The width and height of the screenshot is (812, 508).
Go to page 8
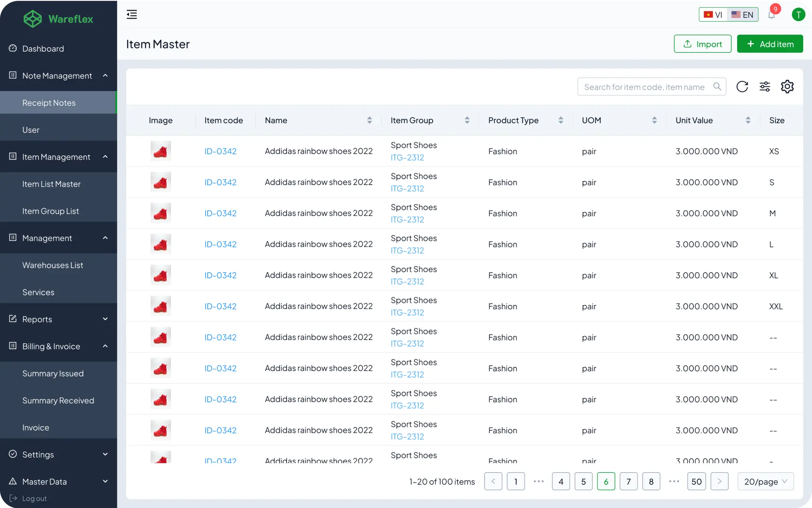pyautogui.click(x=651, y=482)
